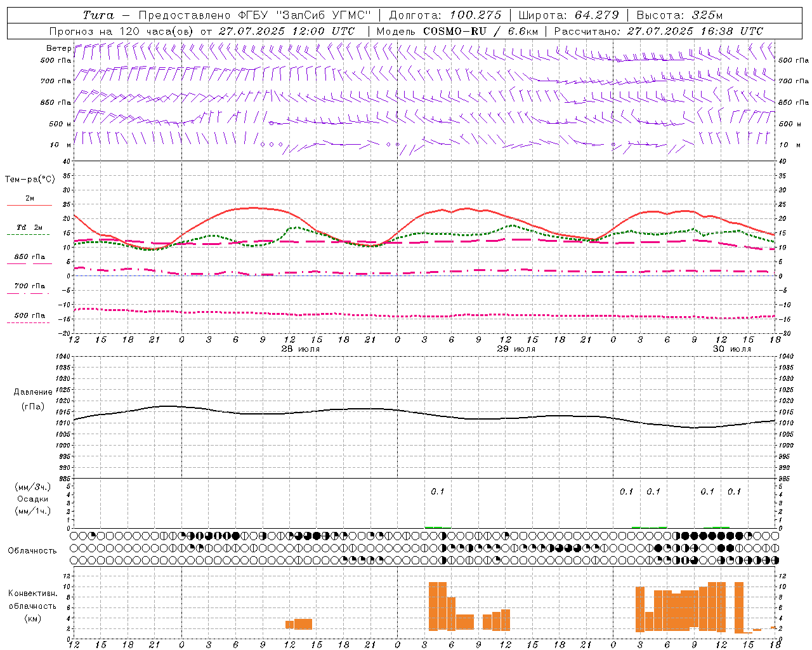Image resolution: width=812 pixels, height=650 pixels.
Task: Click the longitude value "Долгота: 100.275"
Action: [445, 15]
